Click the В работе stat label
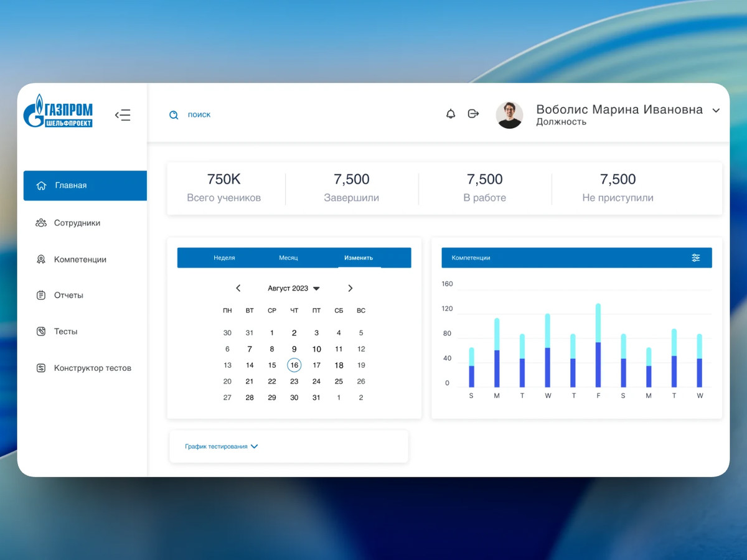The image size is (747, 560). pos(485,198)
